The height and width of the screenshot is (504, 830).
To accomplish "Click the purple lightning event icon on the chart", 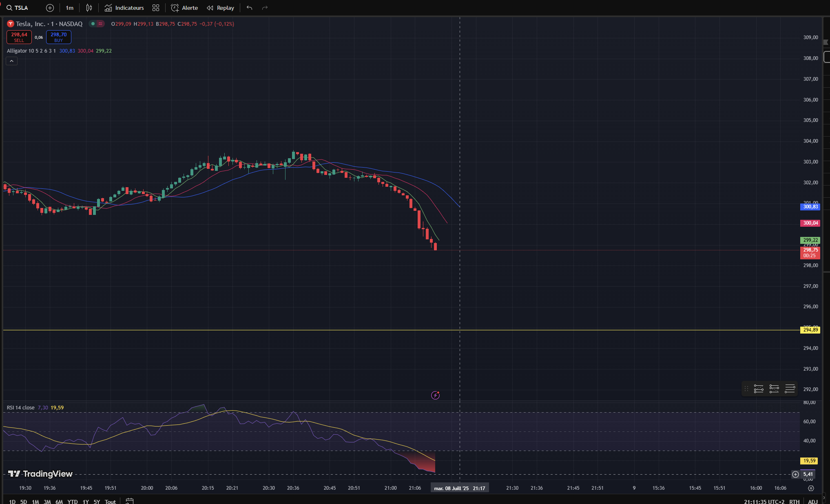I will point(435,395).
